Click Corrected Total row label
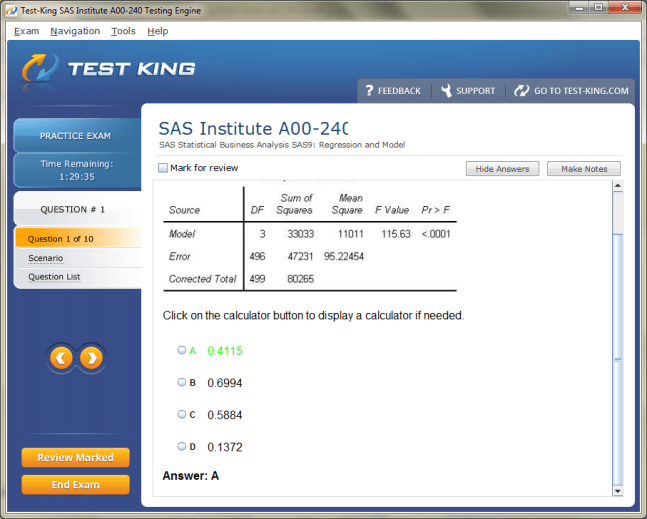Screen dimensions: 647x519 (202, 279)
